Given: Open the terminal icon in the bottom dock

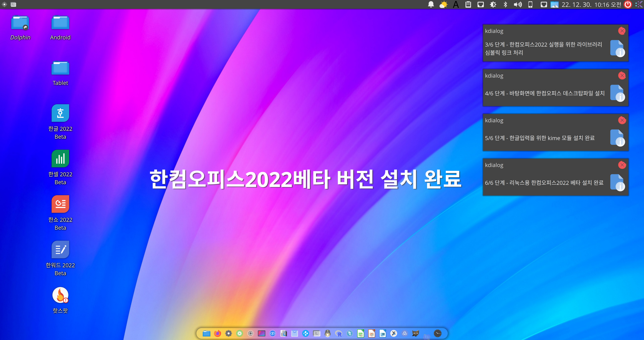Looking at the screenshot, I should [x=317, y=334].
